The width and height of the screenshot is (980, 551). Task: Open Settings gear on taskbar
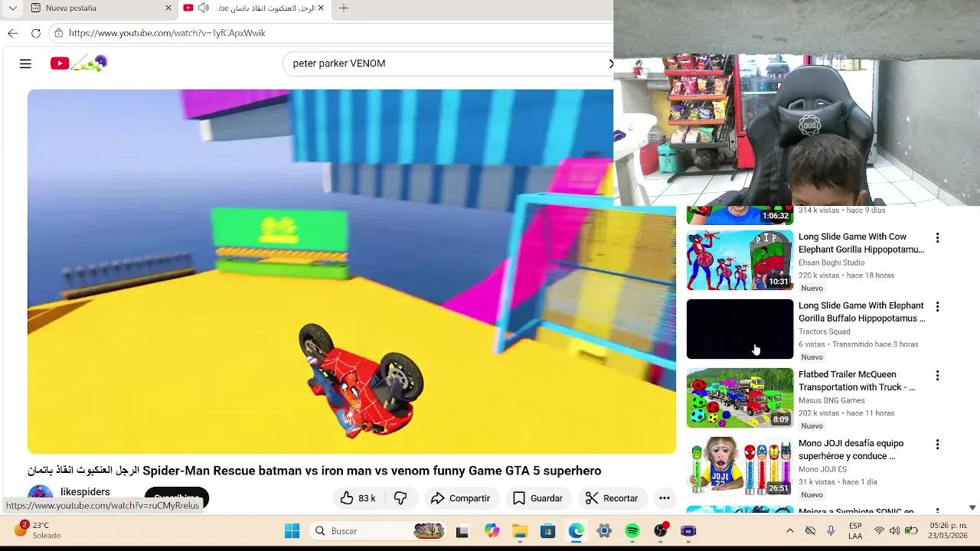[604, 531]
